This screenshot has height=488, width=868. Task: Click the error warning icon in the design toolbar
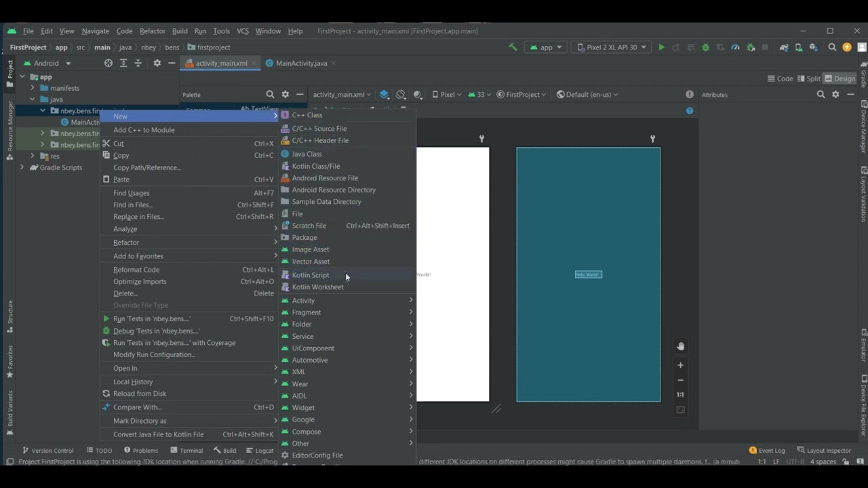click(x=690, y=95)
